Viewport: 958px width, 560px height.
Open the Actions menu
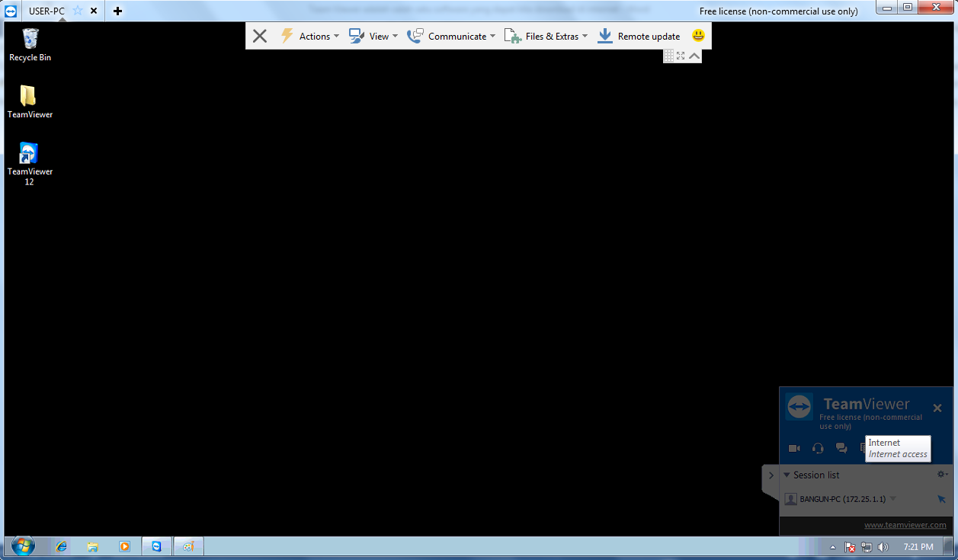click(309, 36)
